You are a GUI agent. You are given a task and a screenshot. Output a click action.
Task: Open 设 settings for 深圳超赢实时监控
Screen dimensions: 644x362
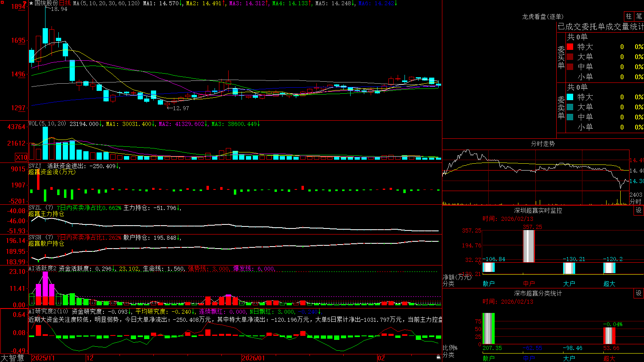(639, 210)
